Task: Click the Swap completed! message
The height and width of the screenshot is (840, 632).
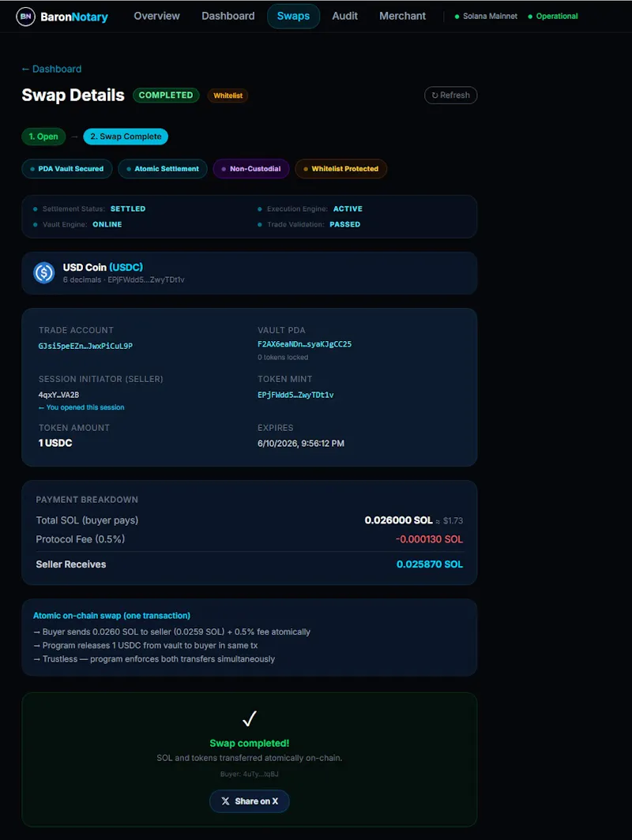Action: tap(250, 744)
